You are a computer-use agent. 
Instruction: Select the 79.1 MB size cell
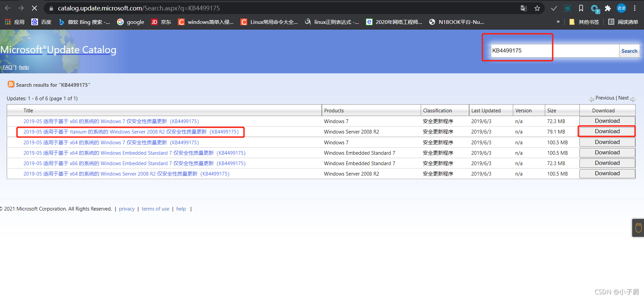556,132
